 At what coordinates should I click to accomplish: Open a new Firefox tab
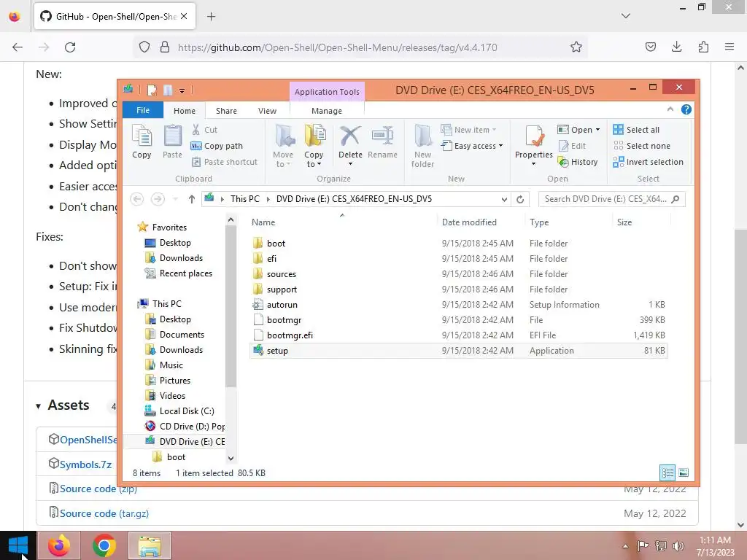[211, 17]
